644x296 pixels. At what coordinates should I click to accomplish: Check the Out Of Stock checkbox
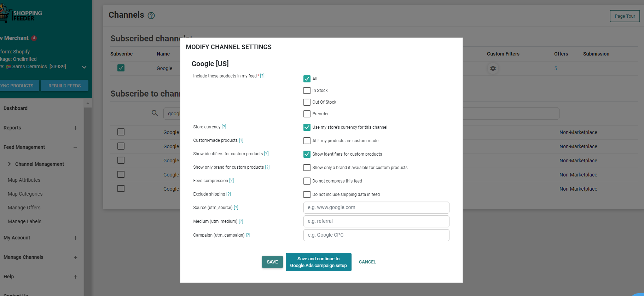click(307, 102)
